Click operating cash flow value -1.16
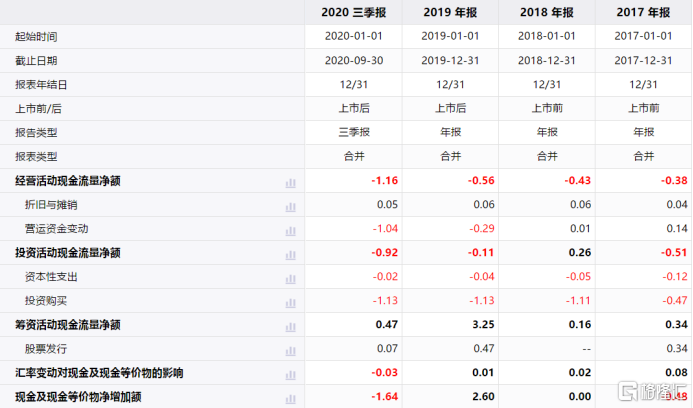 pyautogui.click(x=385, y=181)
